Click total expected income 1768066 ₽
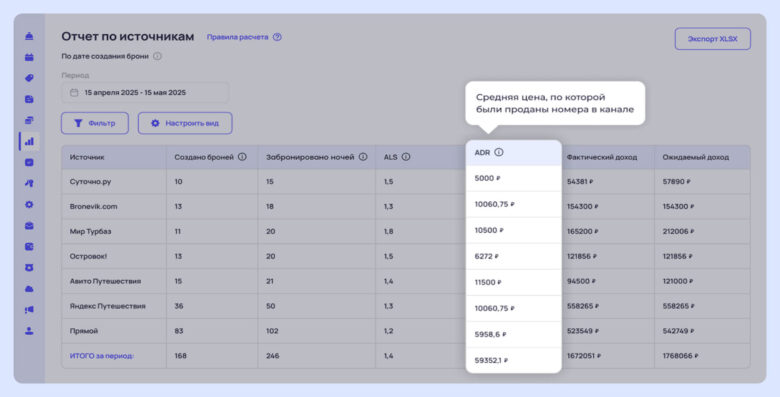Screen dimensions: 780x397 [680, 356]
